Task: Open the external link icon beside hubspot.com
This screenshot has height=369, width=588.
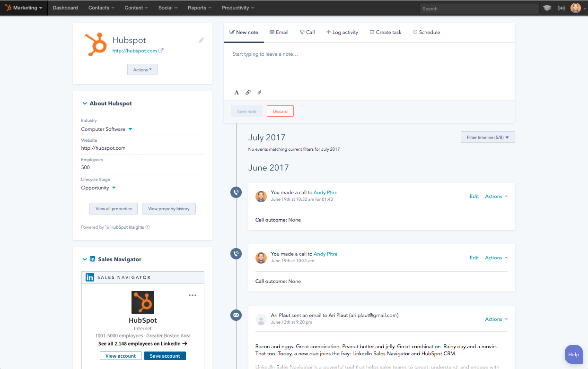Action: (x=161, y=51)
